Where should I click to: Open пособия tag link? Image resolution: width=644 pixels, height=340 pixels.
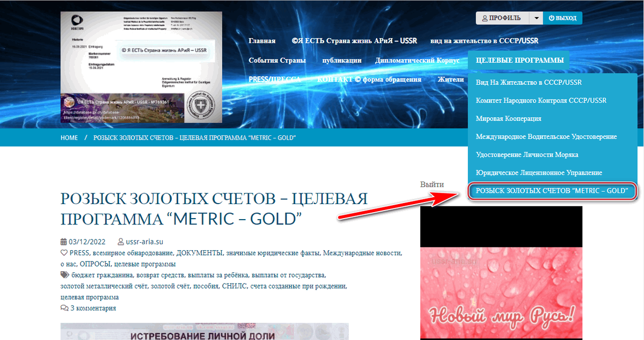pyautogui.click(x=206, y=286)
